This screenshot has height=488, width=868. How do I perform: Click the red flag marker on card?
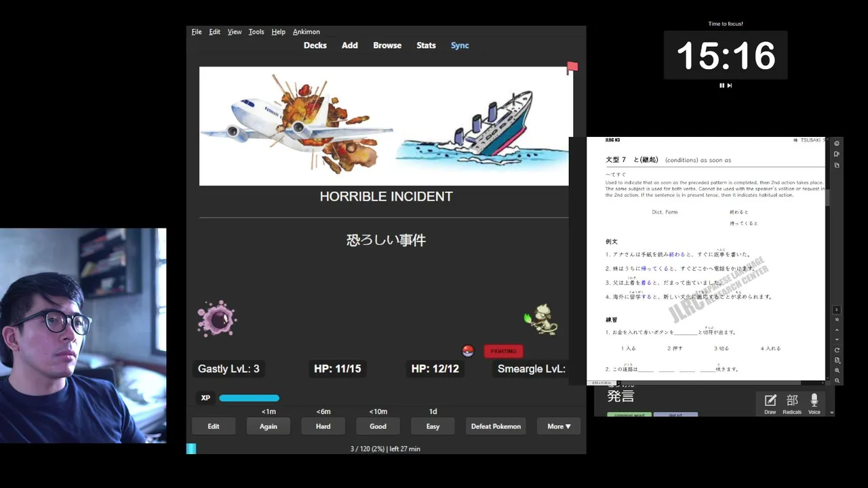(572, 67)
